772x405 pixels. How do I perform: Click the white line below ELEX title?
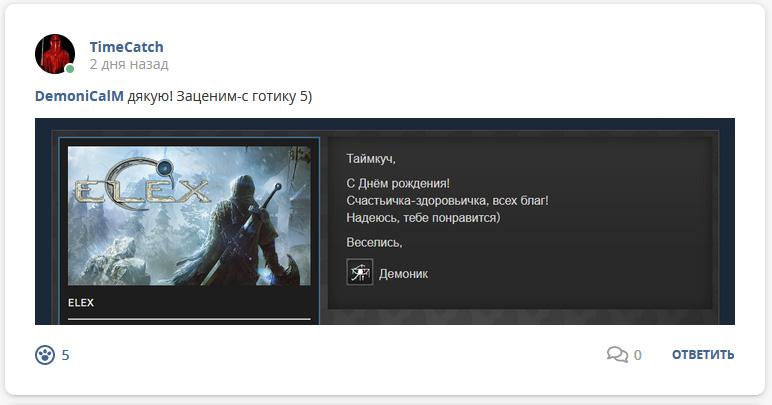point(189,319)
